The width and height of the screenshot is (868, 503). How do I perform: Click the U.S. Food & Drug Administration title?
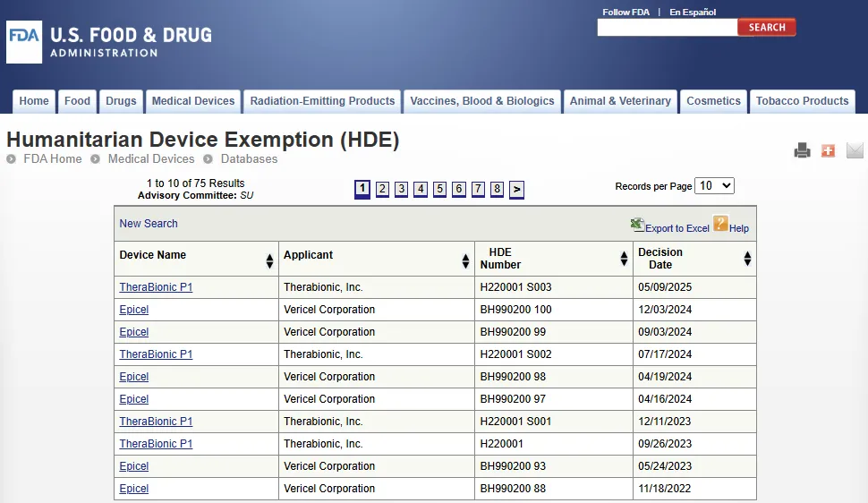[x=132, y=41]
